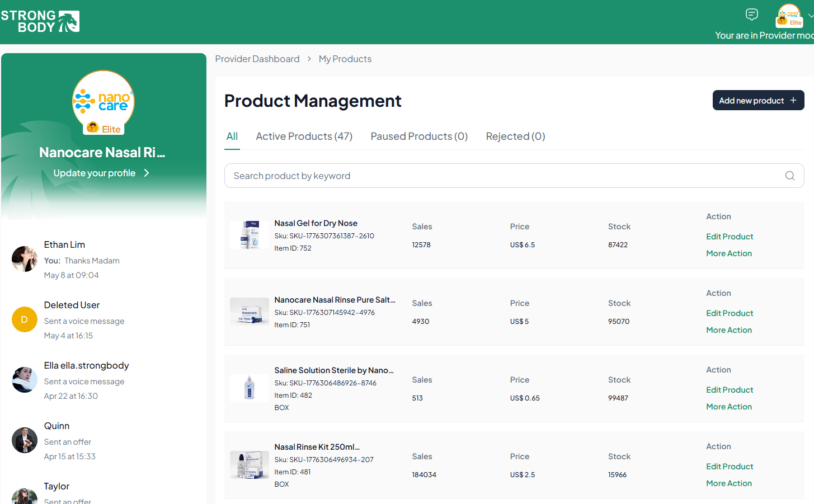The image size is (814, 504).
Task: Open Quinn conversation name
Action: click(57, 426)
